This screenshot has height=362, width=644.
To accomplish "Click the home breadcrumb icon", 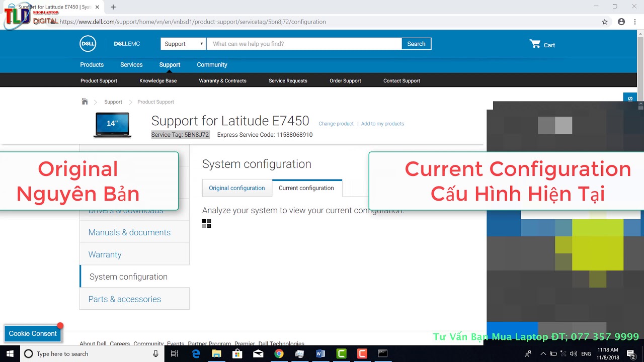I will point(85,102).
